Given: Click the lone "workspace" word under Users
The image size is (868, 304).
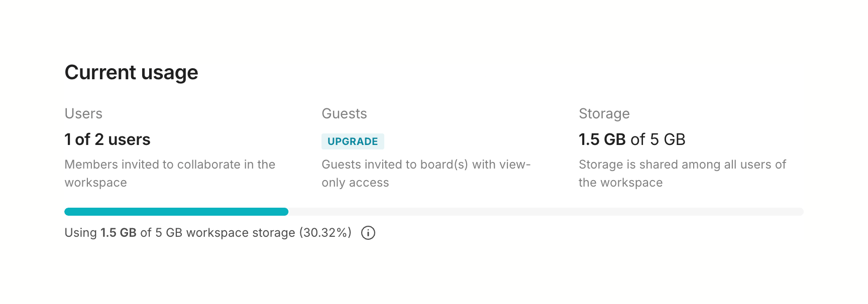Looking at the screenshot, I should point(95,183).
